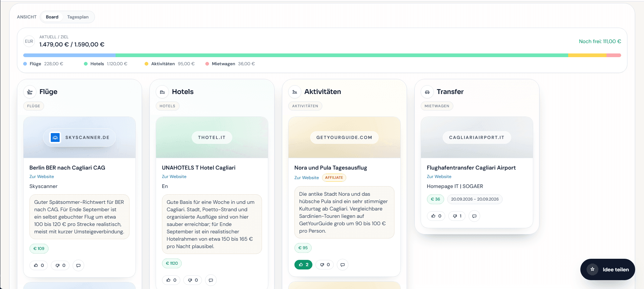644x289 pixels.
Task: Click the € 36 price tag
Action: (435, 199)
